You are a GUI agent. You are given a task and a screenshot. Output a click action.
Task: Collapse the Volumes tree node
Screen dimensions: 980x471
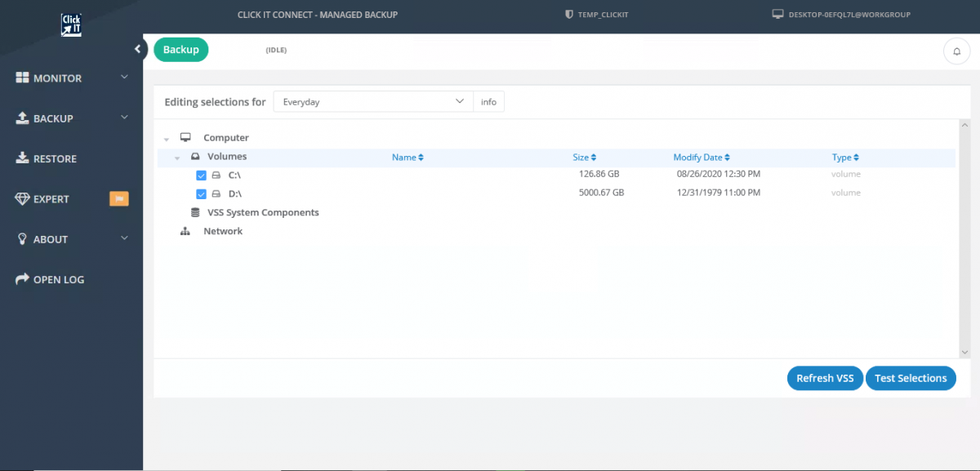tap(177, 158)
